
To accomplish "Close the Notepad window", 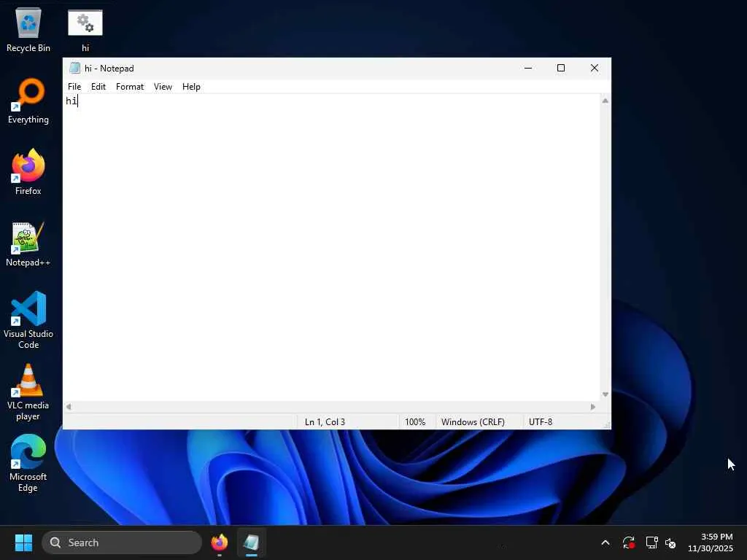I will pyautogui.click(x=595, y=68).
